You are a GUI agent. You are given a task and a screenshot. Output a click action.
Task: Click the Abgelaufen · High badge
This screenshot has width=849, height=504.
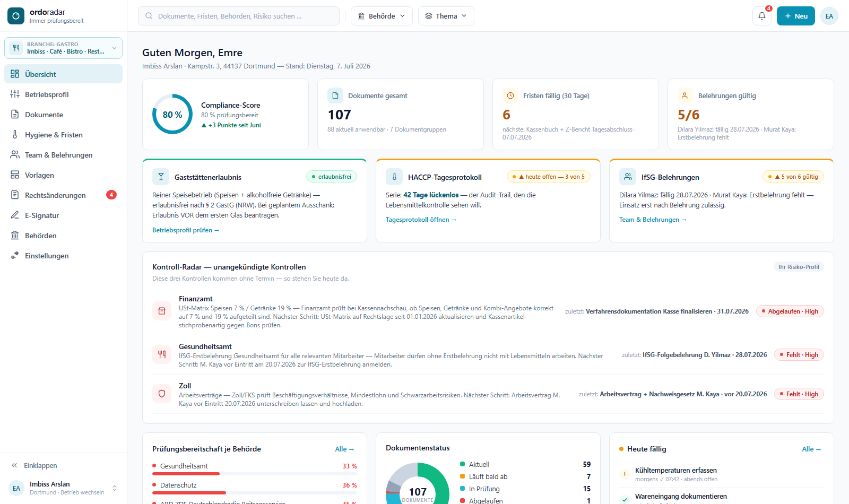[x=790, y=311]
